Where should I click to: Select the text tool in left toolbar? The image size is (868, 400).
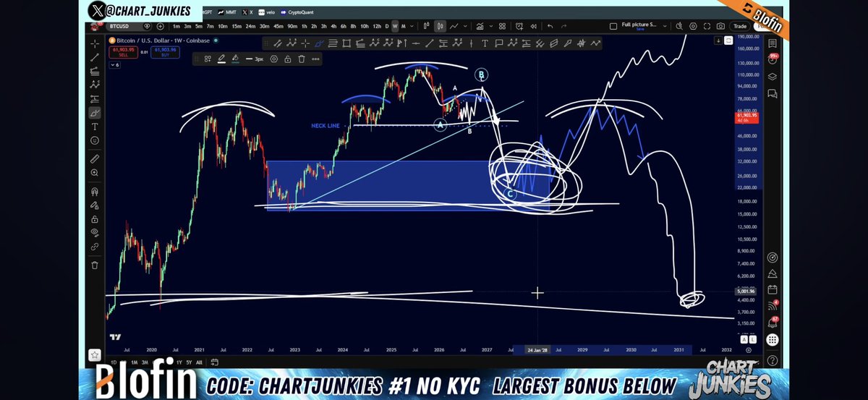95,127
